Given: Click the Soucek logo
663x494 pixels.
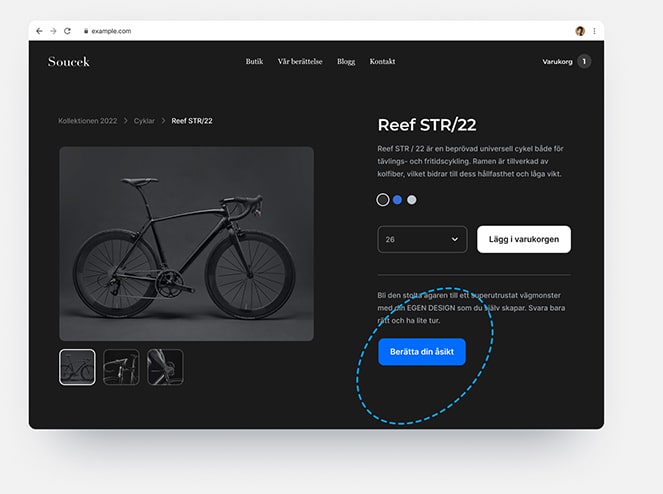Looking at the screenshot, I should point(68,62).
